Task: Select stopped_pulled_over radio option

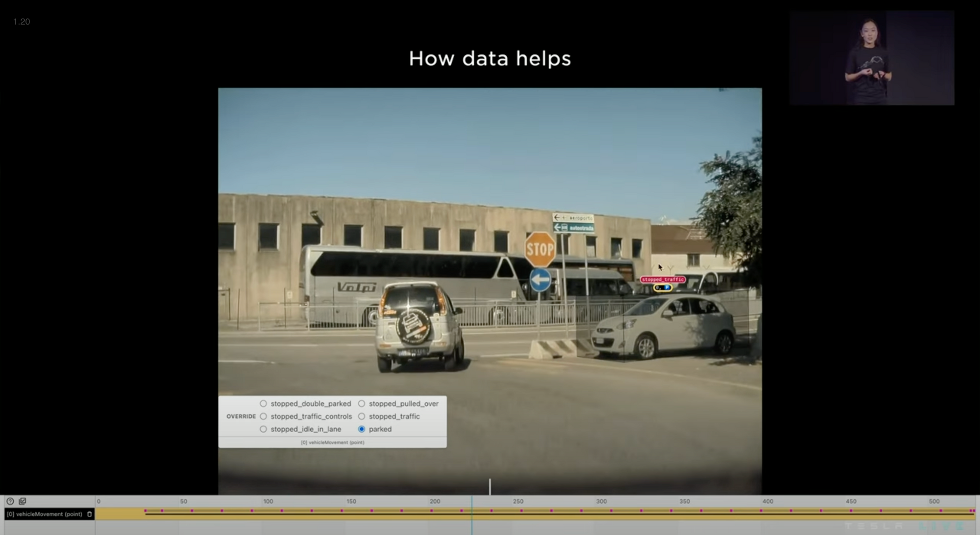Action: [x=362, y=404]
